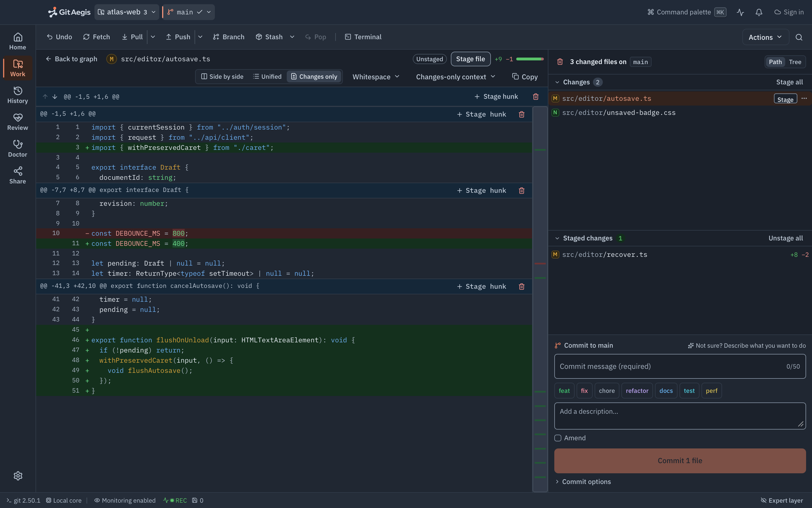
Task: Open the Share sidebar section
Action: (x=18, y=175)
